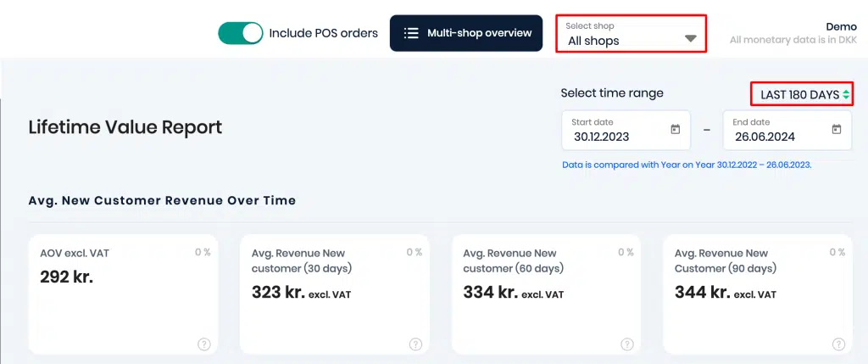Open the Multi-shop overview
The height and width of the screenshot is (364, 868).
pyautogui.click(x=466, y=33)
